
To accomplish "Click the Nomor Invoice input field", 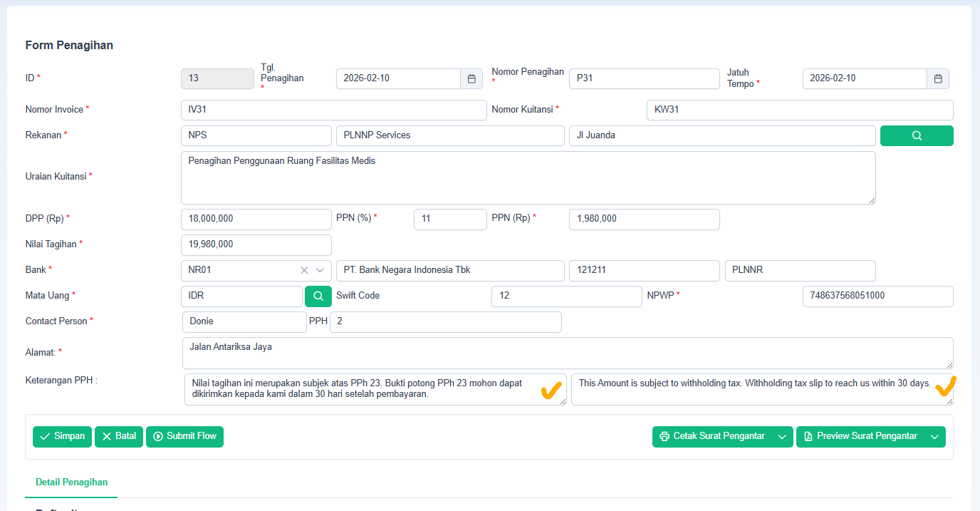I will pyautogui.click(x=333, y=110).
